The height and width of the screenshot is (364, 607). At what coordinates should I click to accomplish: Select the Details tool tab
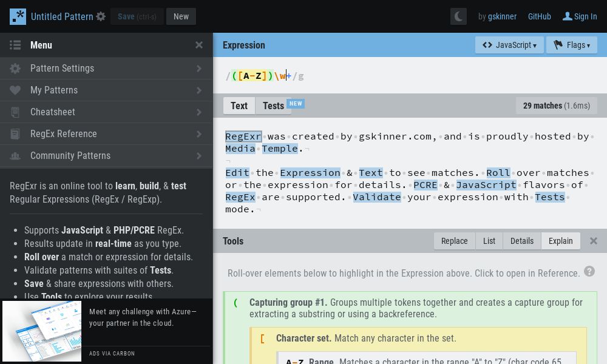(x=522, y=241)
